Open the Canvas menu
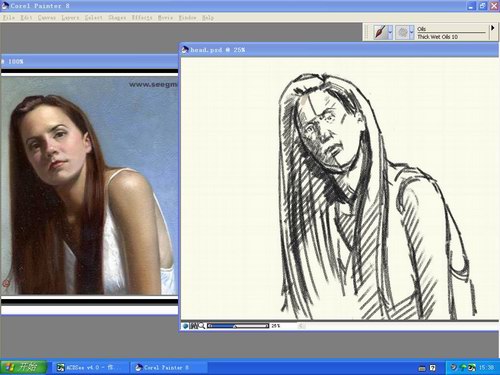 (x=47, y=17)
